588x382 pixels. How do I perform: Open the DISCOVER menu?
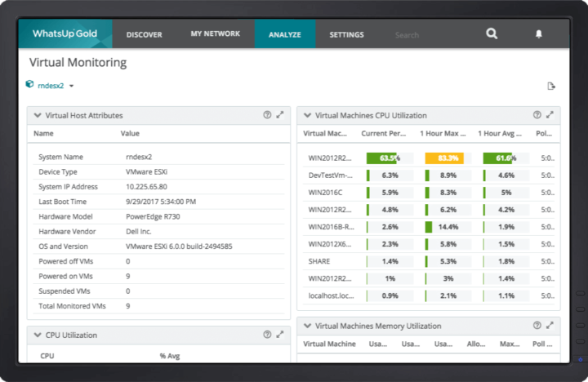click(144, 34)
